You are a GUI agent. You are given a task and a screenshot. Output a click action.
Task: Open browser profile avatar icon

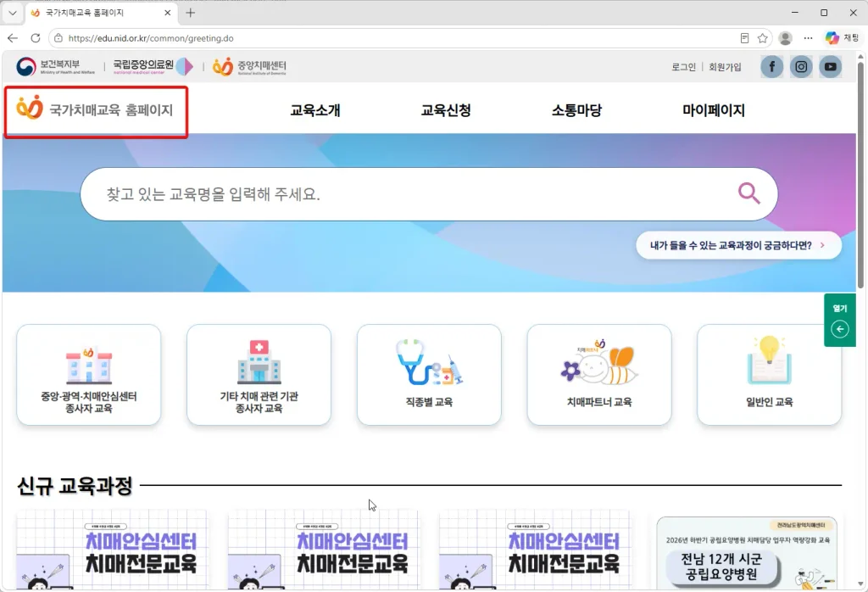coord(785,38)
